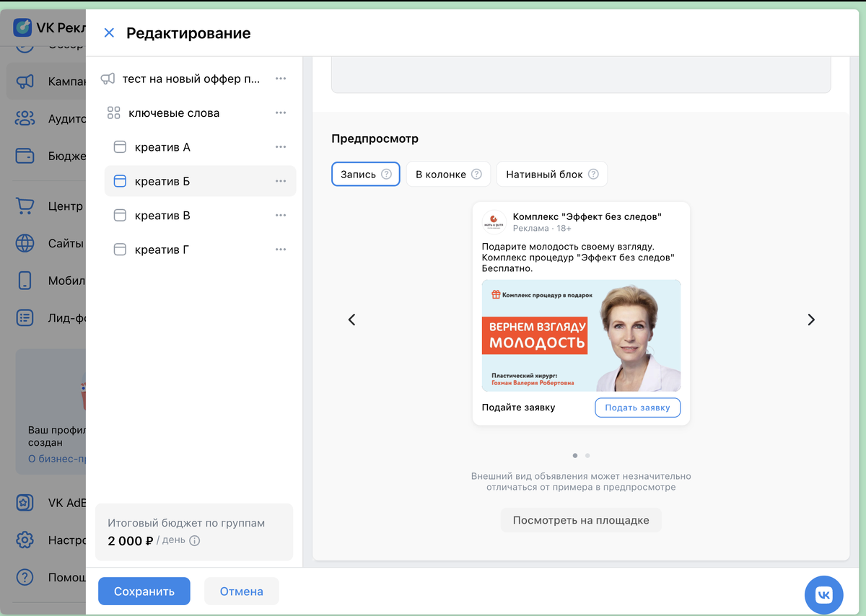Open Центр shopping cart icon in sidebar
Viewport: 866px width, 616px height.
click(25, 206)
